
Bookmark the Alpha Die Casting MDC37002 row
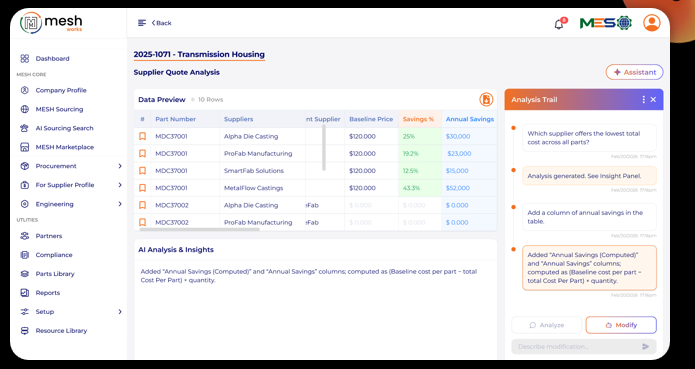click(142, 205)
